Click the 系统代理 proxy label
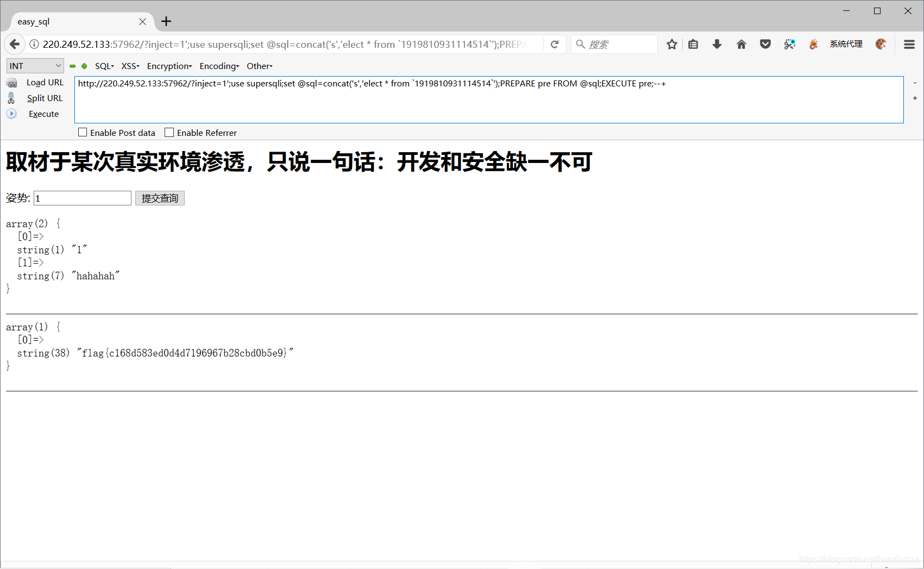This screenshot has height=569, width=924. (x=846, y=44)
